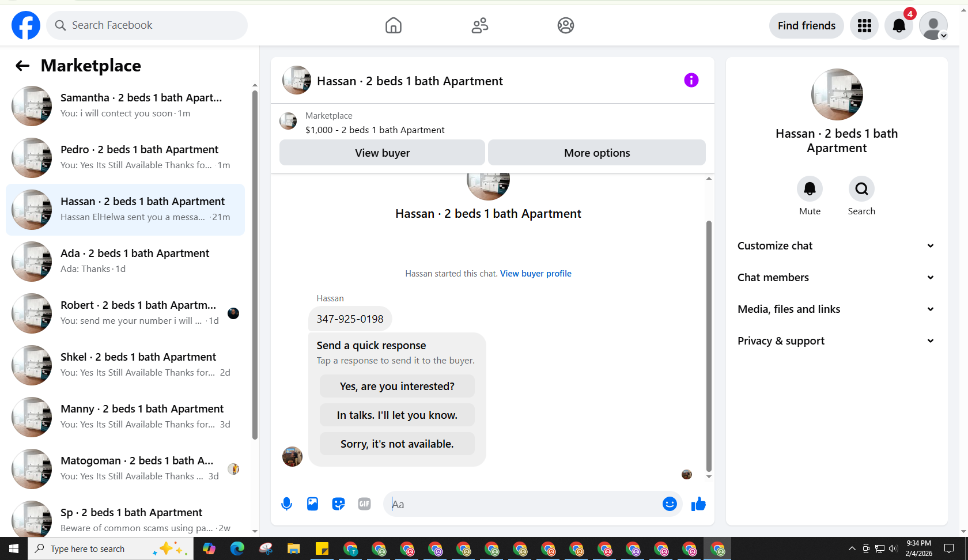The height and width of the screenshot is (560, 968).
Task: Click the taskbar clock showing 9:34 PM
Action: (x=918, y=548)
